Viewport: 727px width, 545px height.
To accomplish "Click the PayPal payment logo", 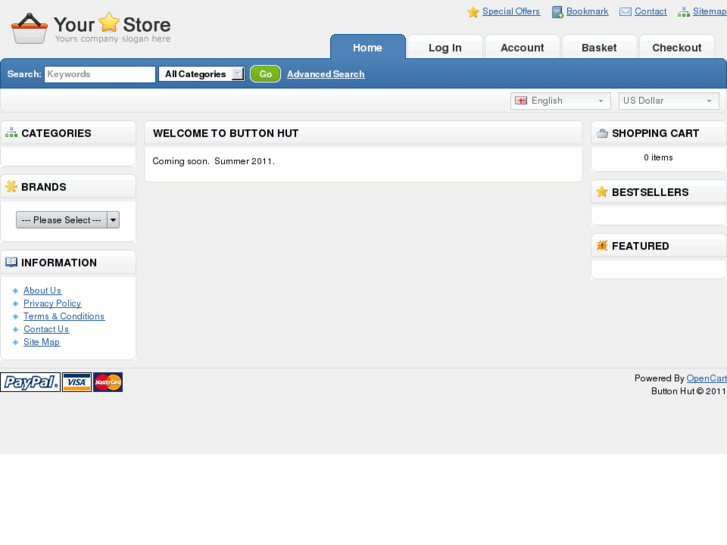I will pos(30,382).
